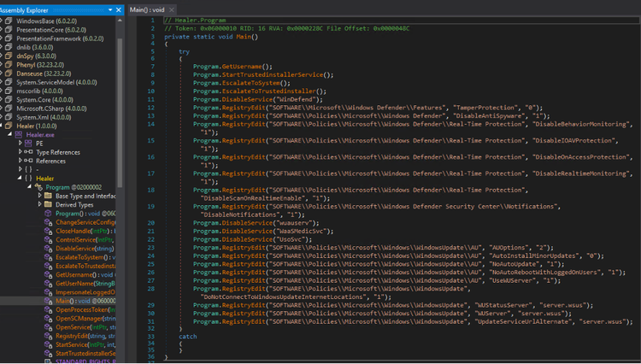
Task: Click the mscorlib assembly icon
Action: pyautogui.click(x=9, y=91)
